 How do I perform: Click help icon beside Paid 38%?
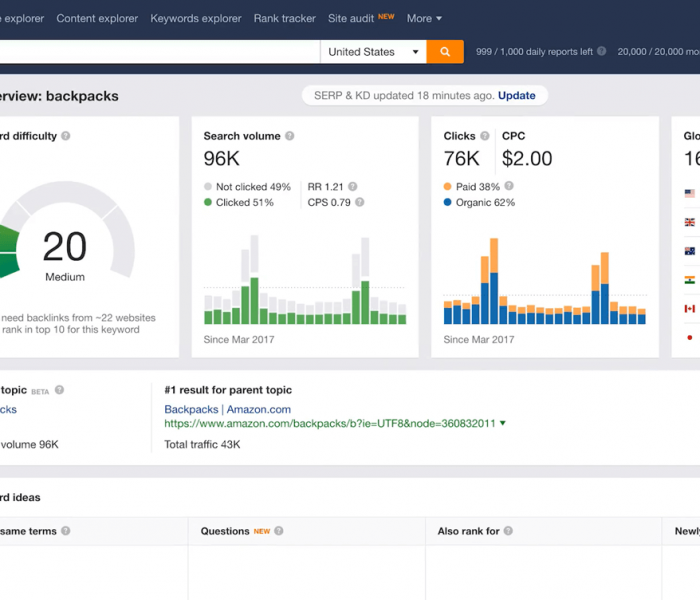[x=509, y=186]
